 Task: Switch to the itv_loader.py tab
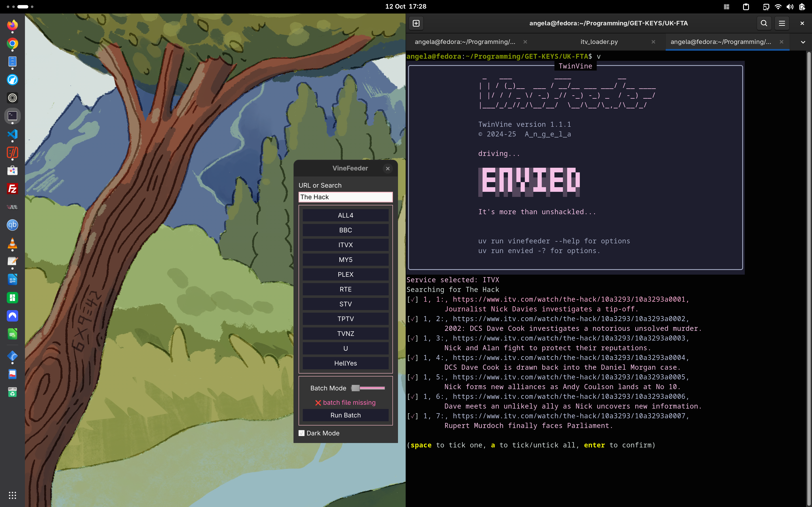(599, 42)
